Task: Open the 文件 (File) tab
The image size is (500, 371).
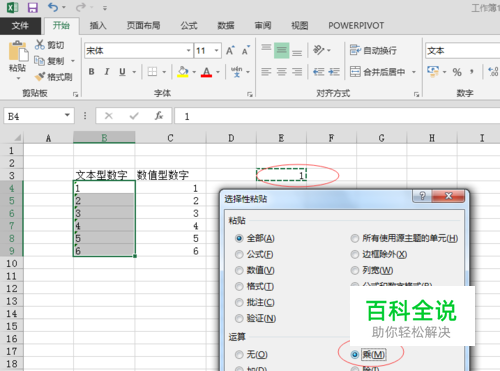Action: pos(20,26)
